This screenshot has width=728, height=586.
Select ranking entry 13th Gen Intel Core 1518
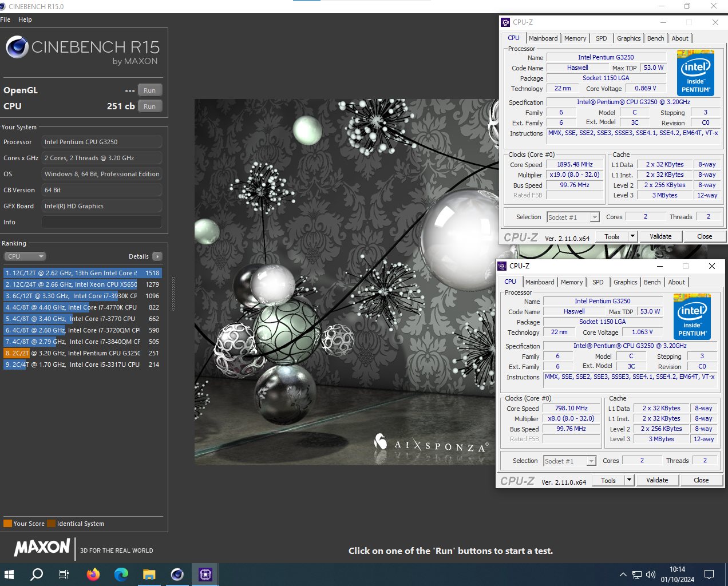pyautogui.click(x=82, y=273)
